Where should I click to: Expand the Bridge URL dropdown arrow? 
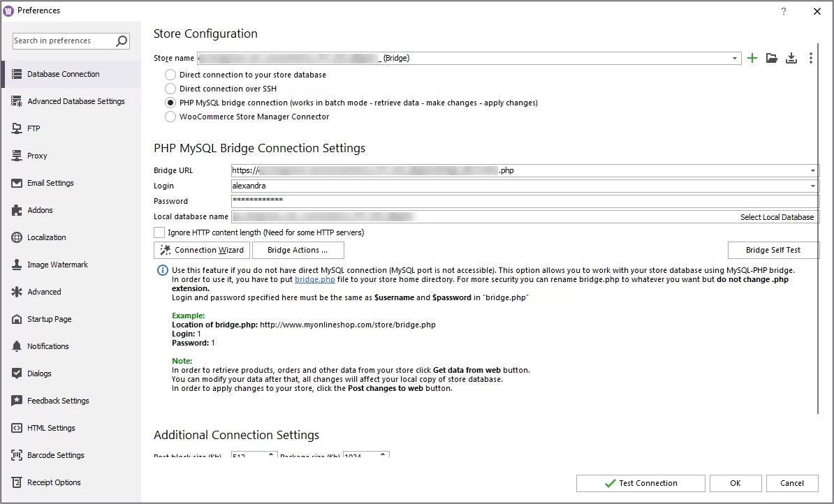[813, 170]
